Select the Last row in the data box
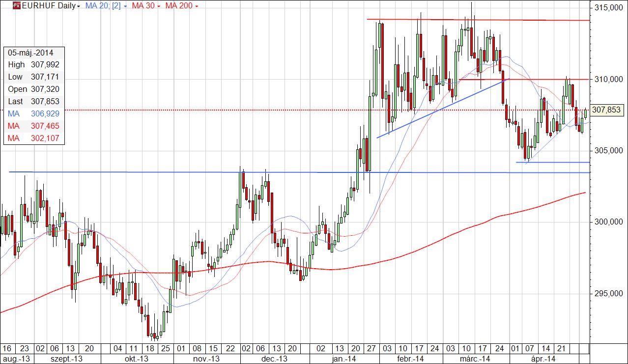628x364 pixels. pos(33,101)
